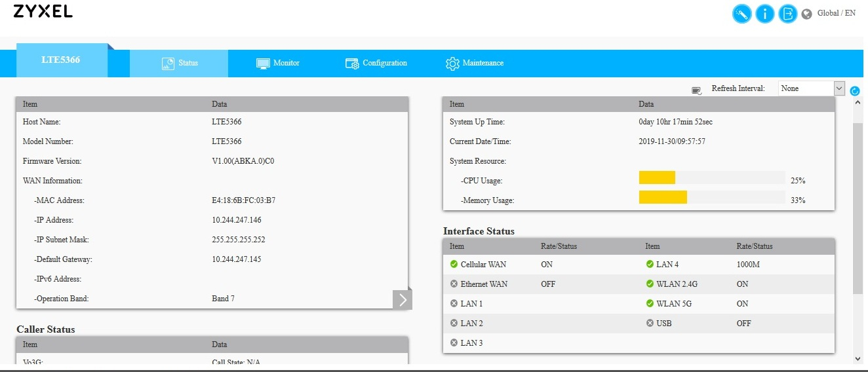Click the LAN 1 status icon
Viewport: 868px width, 372px height.
(454, 304)
